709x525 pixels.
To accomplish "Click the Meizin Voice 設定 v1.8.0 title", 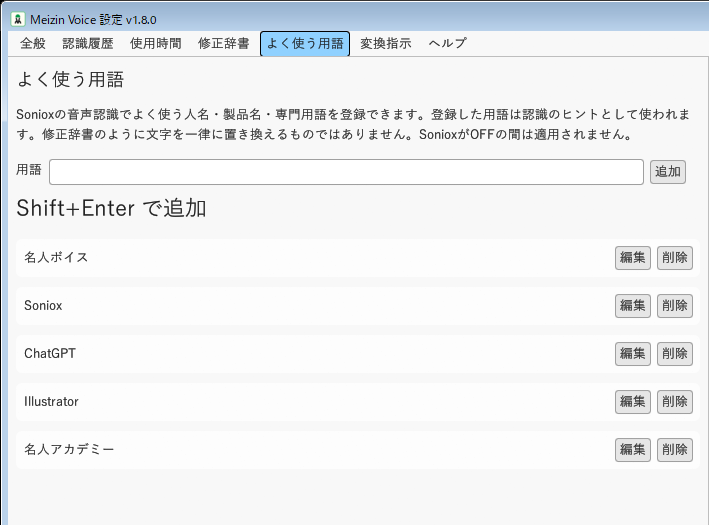I will [93, 20].
